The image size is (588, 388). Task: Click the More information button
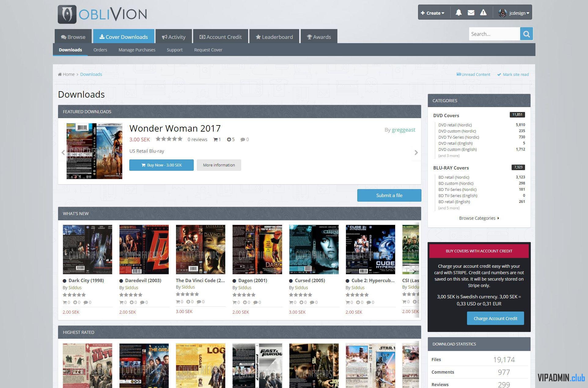(x=219, y=165)
